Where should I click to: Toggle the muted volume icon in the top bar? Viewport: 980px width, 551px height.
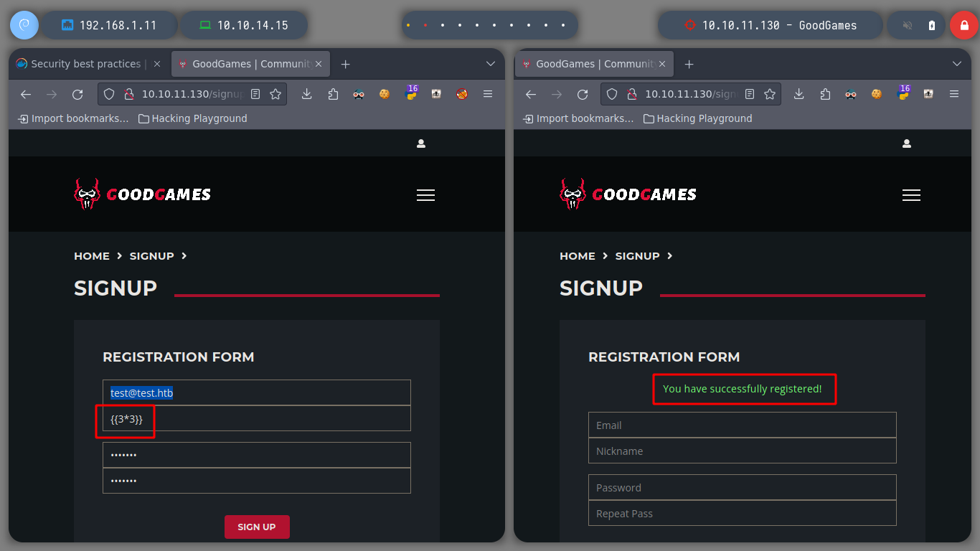[x=908, y=25]
